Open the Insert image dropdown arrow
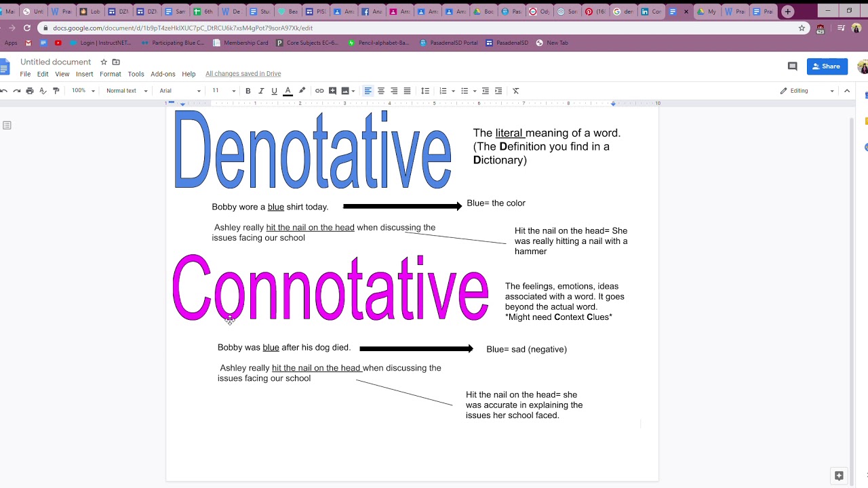Image resolution: width=868 pixels, height=488 pixels. (353, 91)
